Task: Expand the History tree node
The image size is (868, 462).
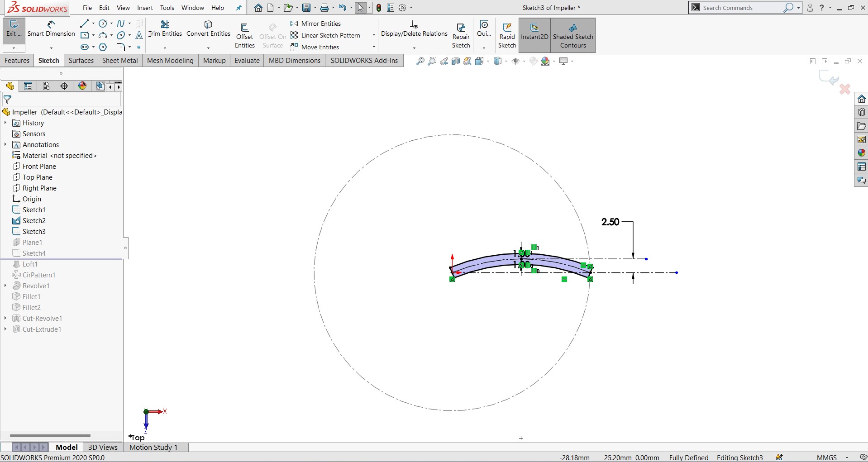Action: click(5, 123)
